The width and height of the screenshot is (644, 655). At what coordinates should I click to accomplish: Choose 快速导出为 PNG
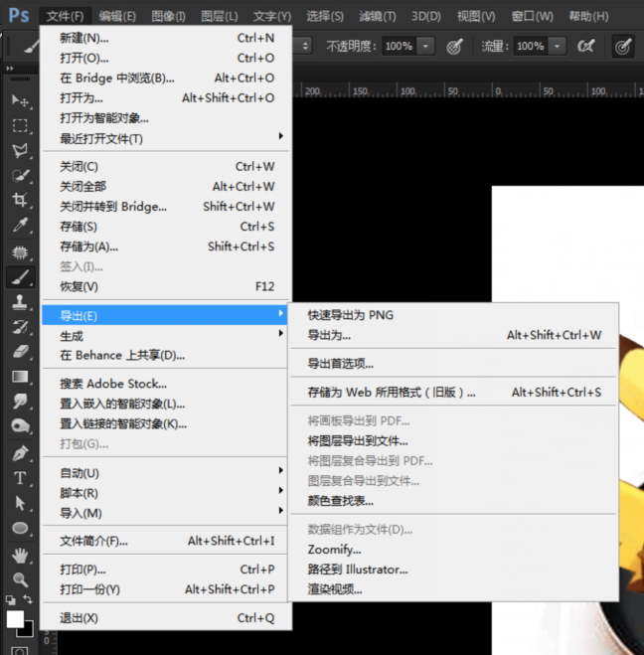tap(453, 315)
